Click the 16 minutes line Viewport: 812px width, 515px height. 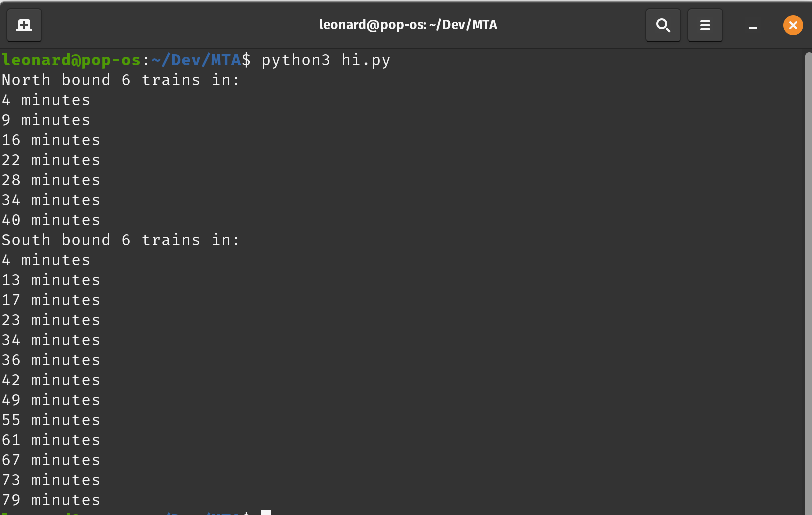51,140
